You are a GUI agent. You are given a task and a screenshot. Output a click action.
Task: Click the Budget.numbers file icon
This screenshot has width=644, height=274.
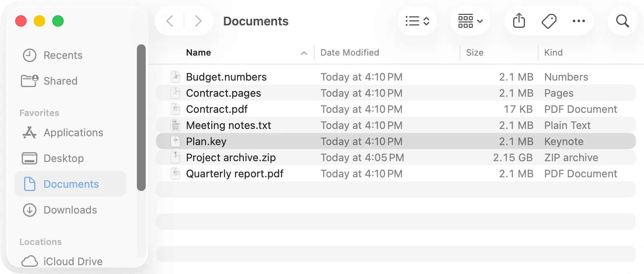coord(175,77)
